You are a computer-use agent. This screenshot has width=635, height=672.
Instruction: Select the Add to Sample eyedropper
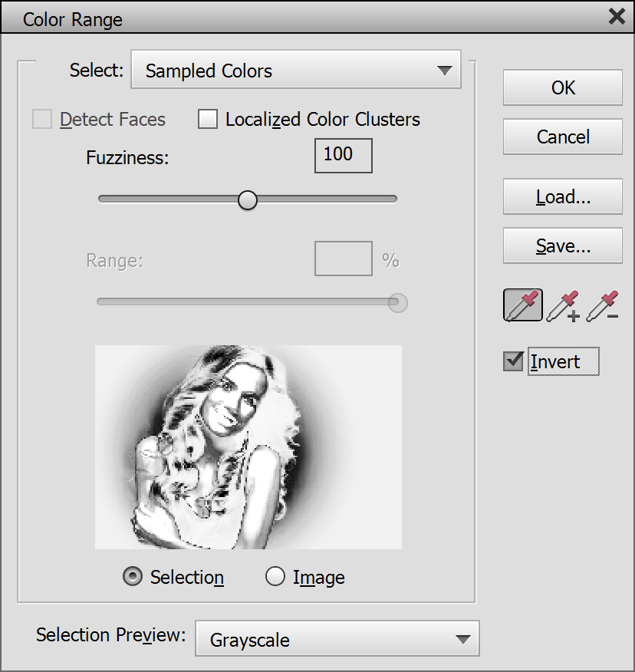pyautogui.click(x=563, y=305)
